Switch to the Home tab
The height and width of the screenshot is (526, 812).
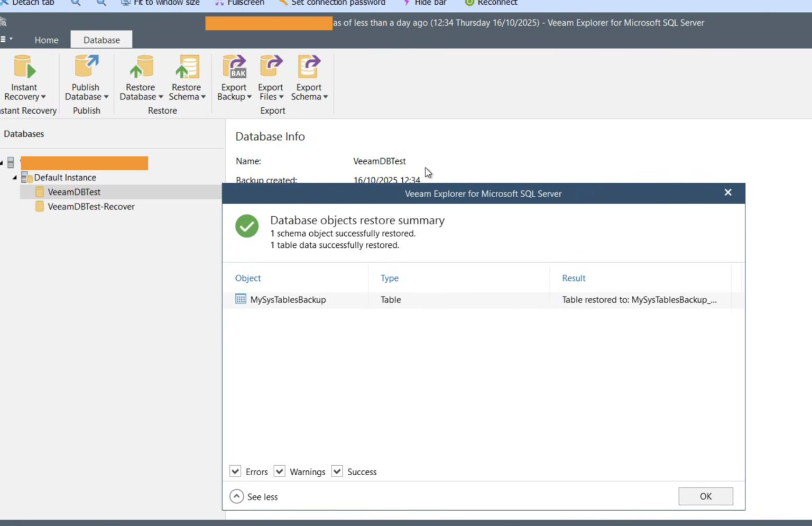[46, 40]
